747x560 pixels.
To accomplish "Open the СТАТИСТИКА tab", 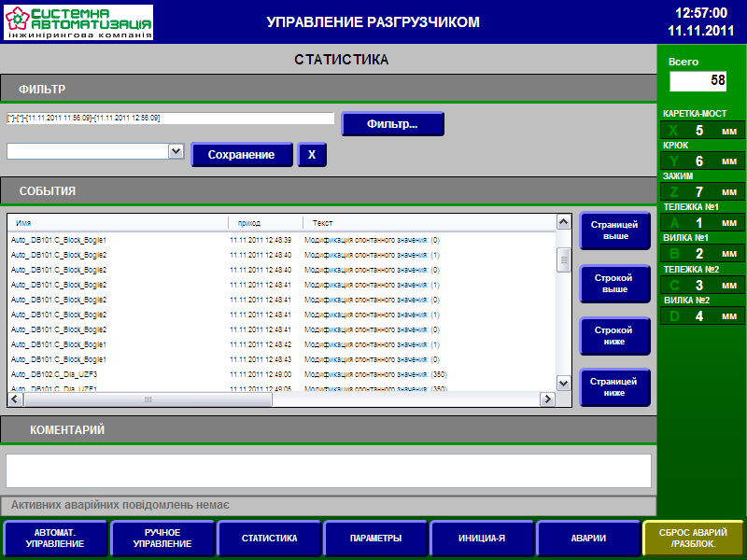I will pos(269,539).
